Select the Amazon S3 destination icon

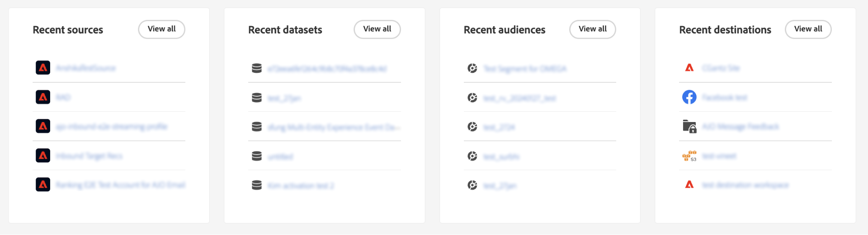[x=689, y=156]
